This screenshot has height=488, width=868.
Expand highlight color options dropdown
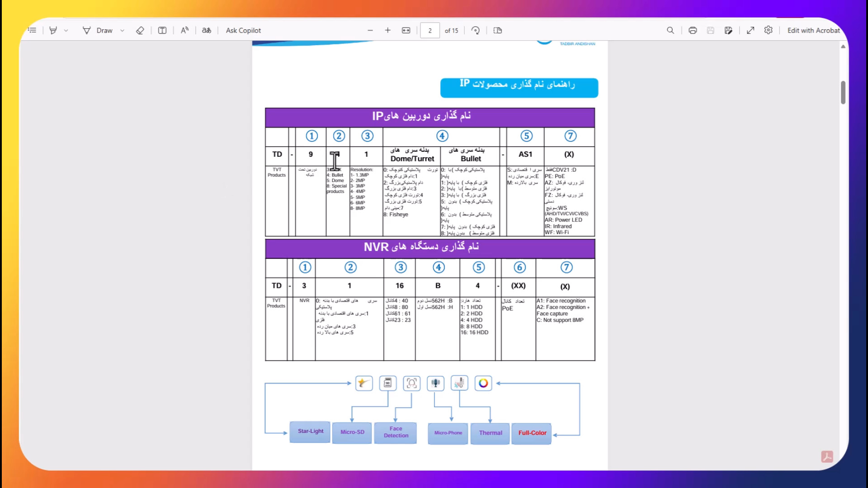pyautogui.click(x=66, y=30)
